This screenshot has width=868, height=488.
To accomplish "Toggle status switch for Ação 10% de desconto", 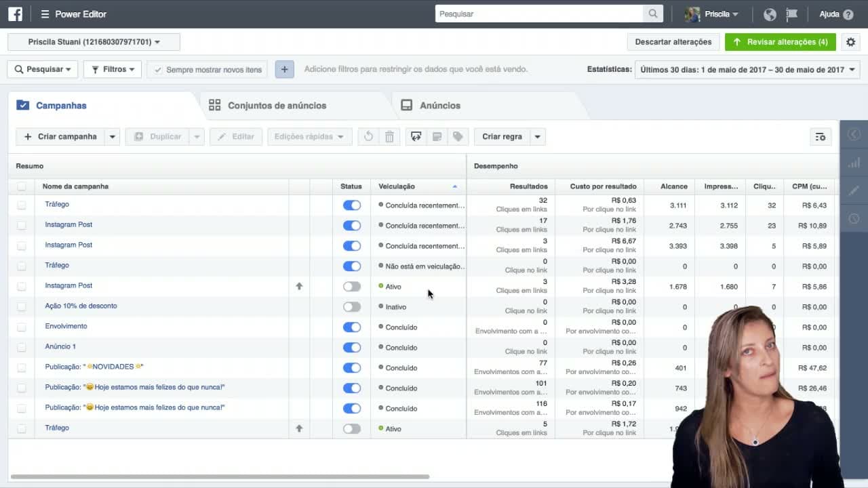I will coord(352,307).
